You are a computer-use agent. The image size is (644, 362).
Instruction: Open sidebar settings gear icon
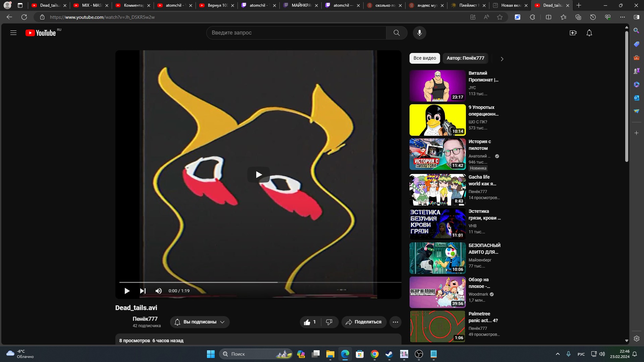[x=636, y=339]
